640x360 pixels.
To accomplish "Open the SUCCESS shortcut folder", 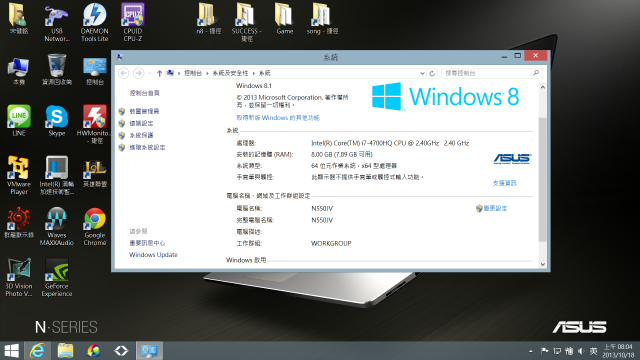I will [247, 22].
